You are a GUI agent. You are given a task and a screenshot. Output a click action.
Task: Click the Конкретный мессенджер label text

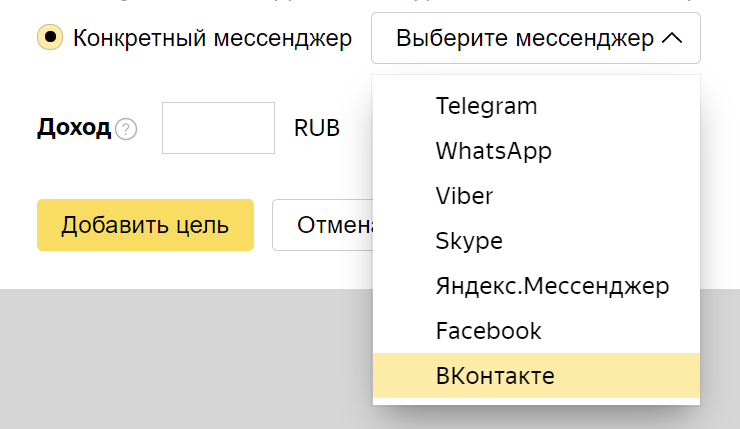tap(212, 39)
